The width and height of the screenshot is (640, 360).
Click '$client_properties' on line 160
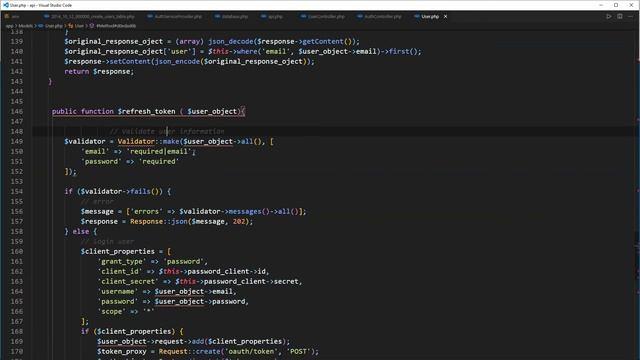pyautogui.click(x=118, y=251)
